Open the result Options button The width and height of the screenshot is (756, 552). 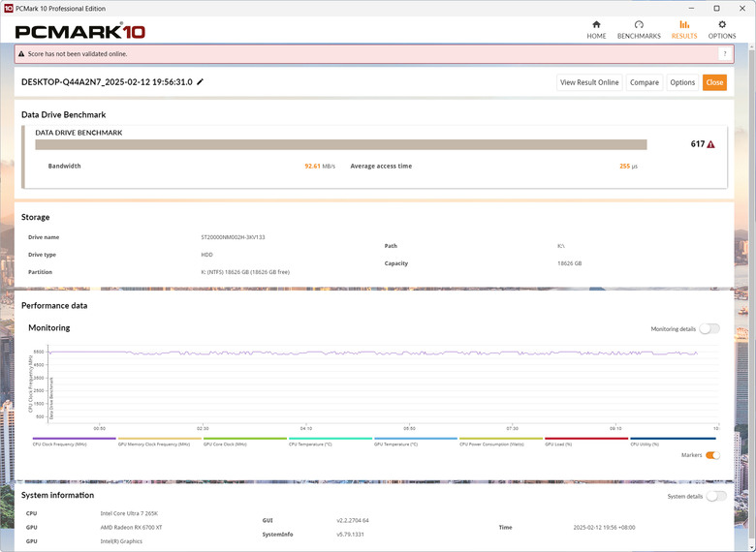coord(682,82)
